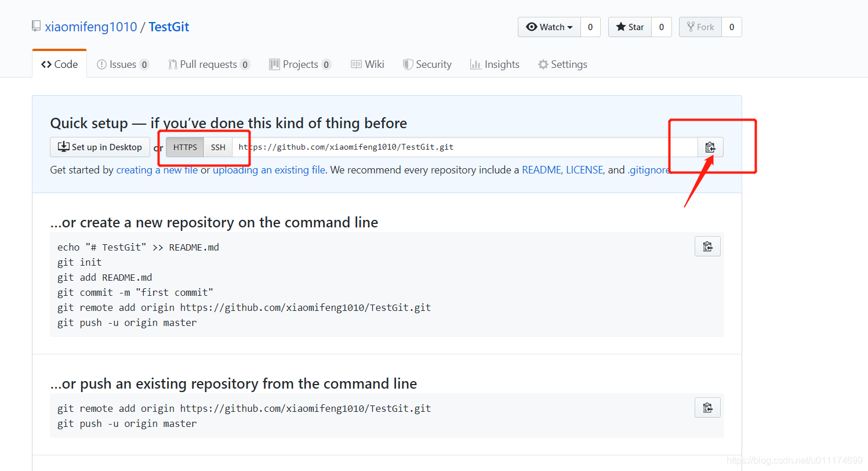
Task: Click Set up in Desktop button
Action: tap(100, 147)
